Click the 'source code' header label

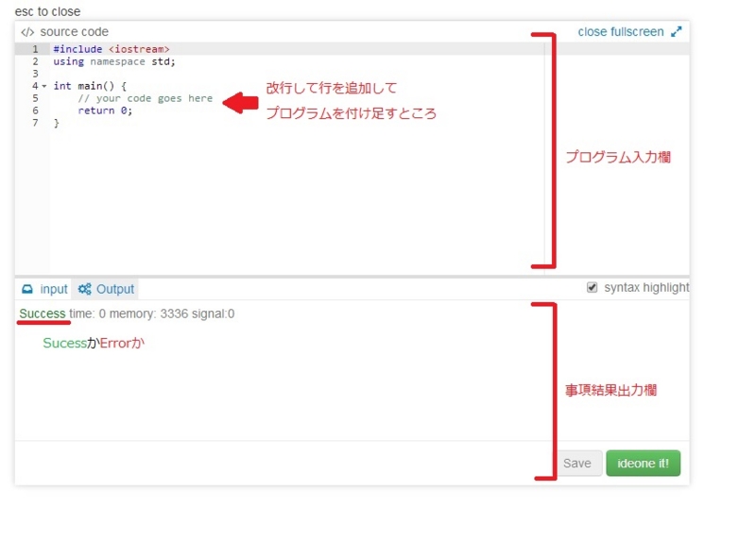click(x=75, y=32)
